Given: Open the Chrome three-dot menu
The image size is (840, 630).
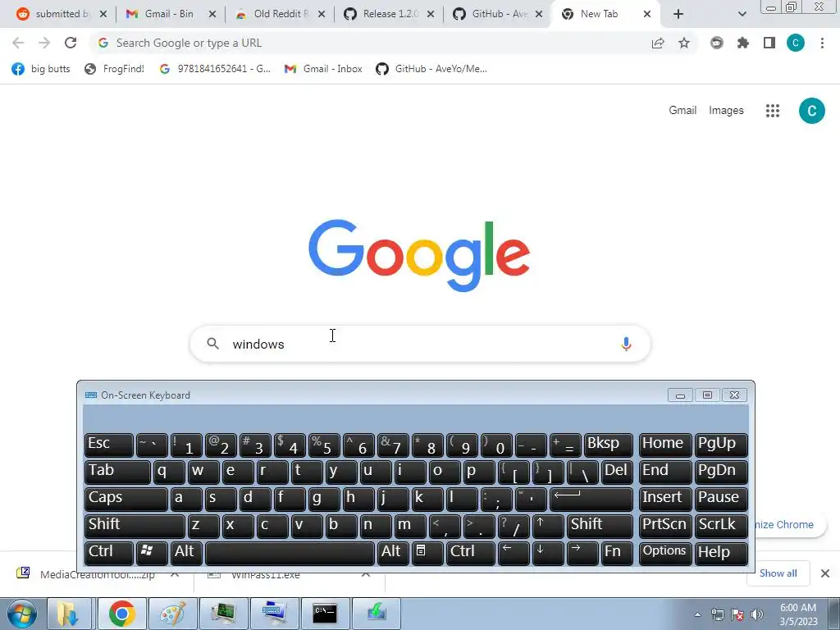Looking at the screenshot, I should pos(822,43).
